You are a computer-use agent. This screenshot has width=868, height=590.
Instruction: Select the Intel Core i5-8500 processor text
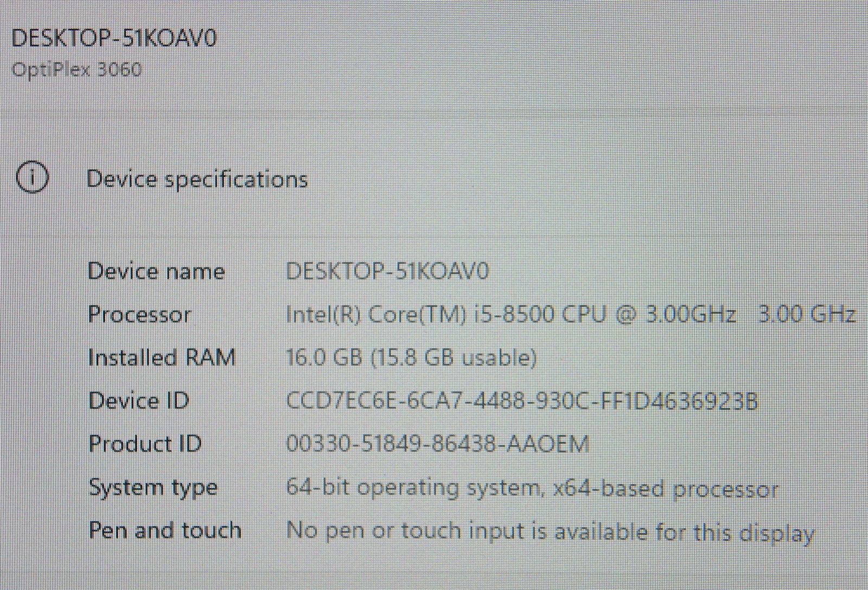click(510, 314)
